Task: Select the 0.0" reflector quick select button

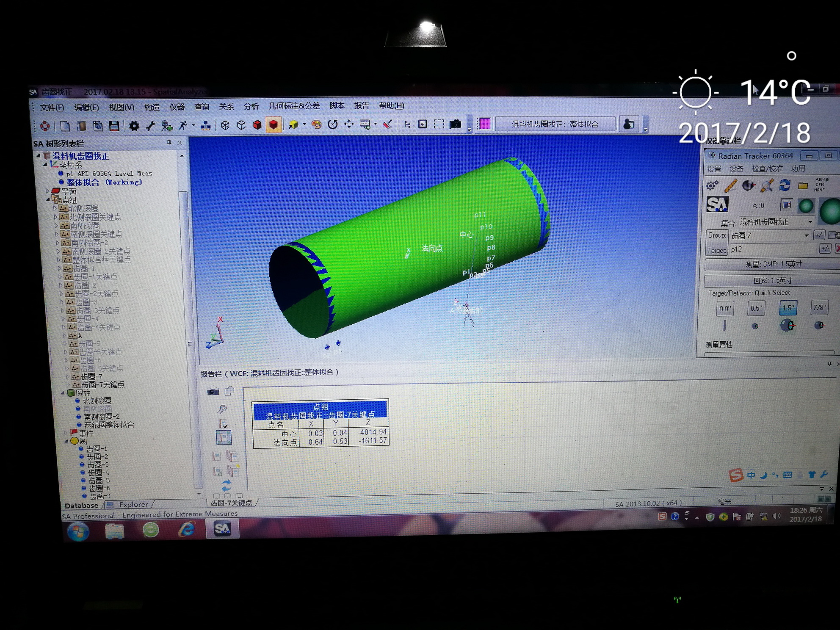Action: [725, 308]
